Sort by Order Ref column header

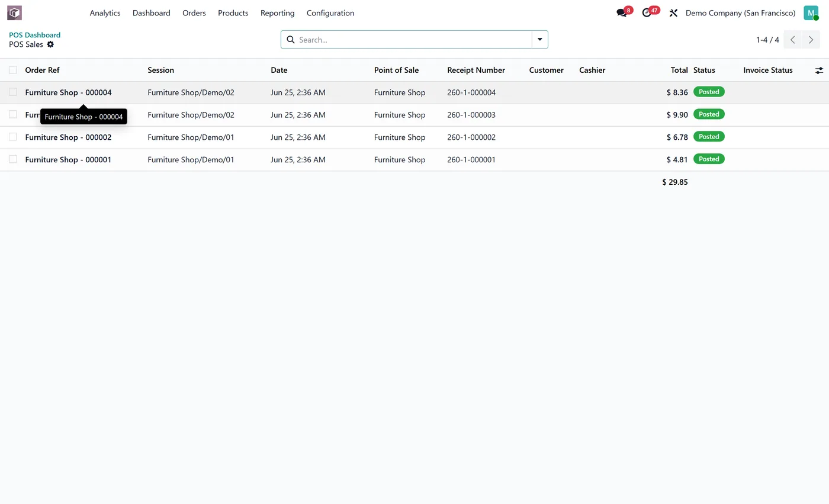pos(42,70)
